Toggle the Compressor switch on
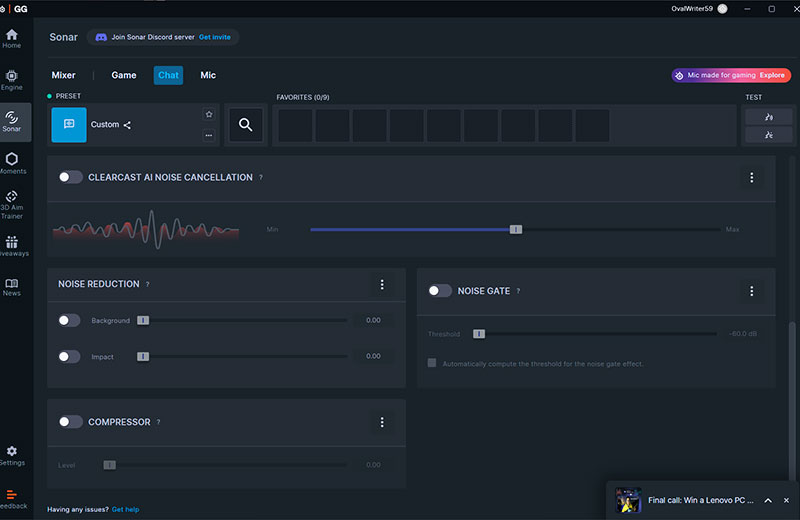The width and height of the screenshot is (800, 520). point(70,422)
